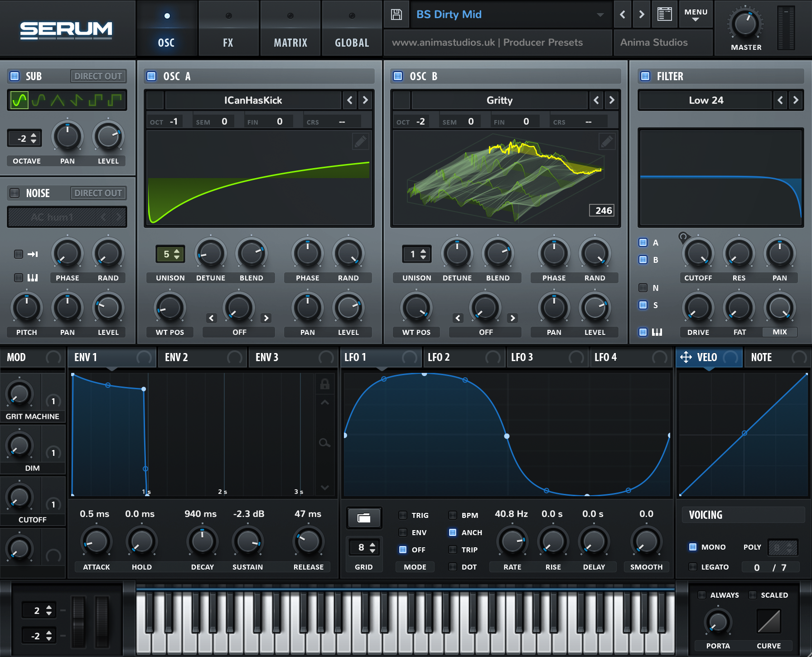Enable the NOISE oscillator
Screen dimensions: 812x657
click(x=14, y=193)
